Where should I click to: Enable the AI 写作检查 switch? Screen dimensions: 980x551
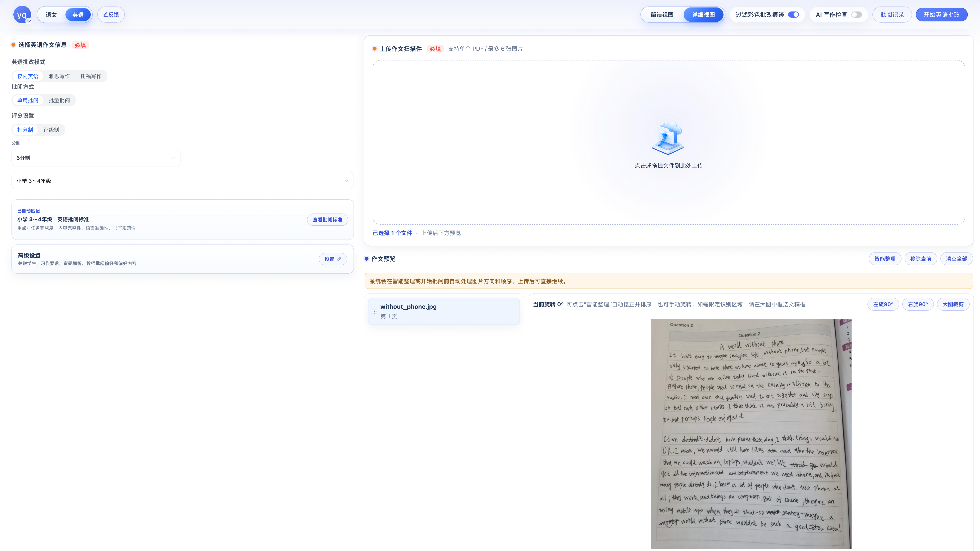click(857, 15)
